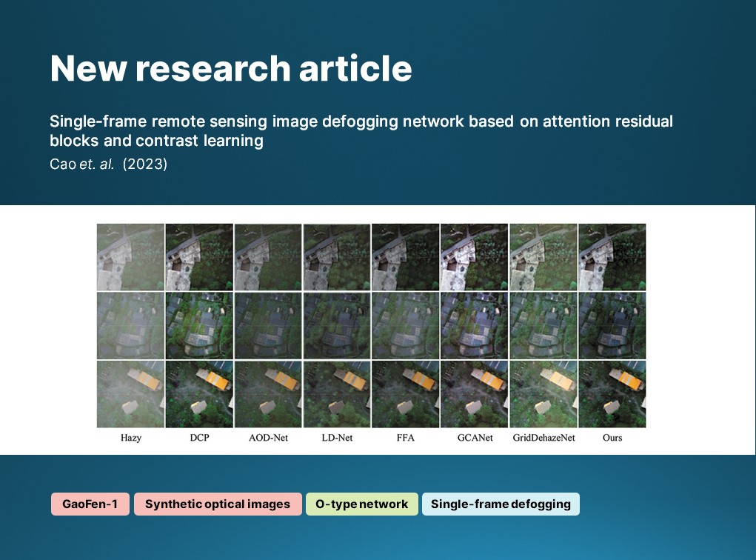
Task: Open the middle-row Hazy image
Action: tap(130, 326)
